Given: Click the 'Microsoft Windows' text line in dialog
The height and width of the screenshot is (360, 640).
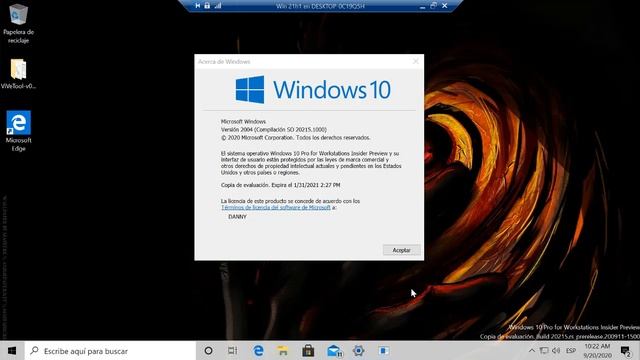Looking at the screenshot, I should 243,122.
